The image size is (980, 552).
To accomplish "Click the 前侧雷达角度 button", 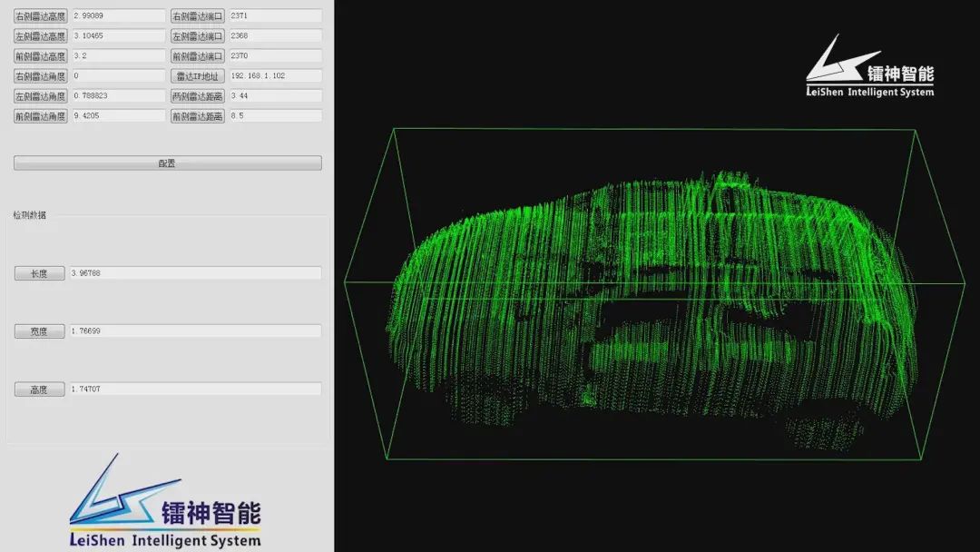I will click(x=40, y=116).
